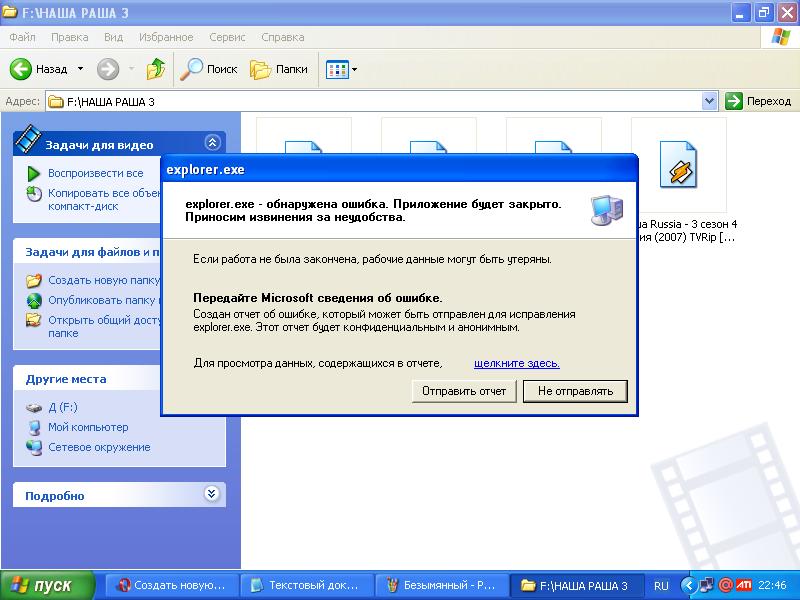Open the Сервис menu
800x600 pixels.
click(227, 37)
